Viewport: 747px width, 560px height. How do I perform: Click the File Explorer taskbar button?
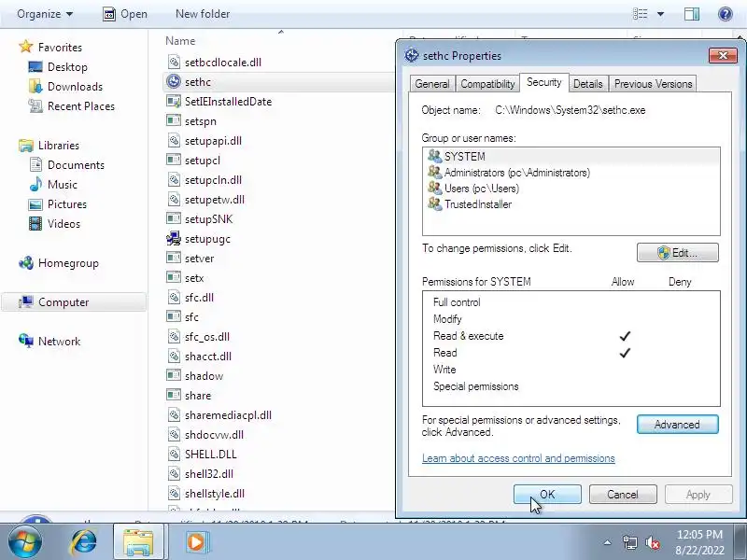tap(138, 541)
